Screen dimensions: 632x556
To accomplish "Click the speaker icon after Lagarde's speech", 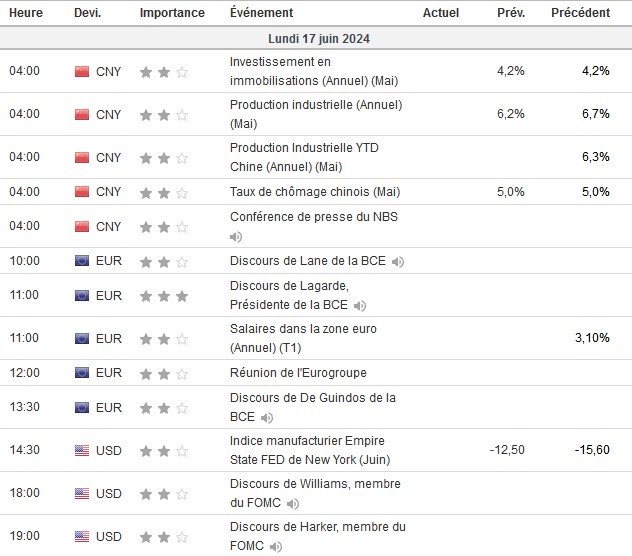I will pyautogui.click(x=360, y=306).
